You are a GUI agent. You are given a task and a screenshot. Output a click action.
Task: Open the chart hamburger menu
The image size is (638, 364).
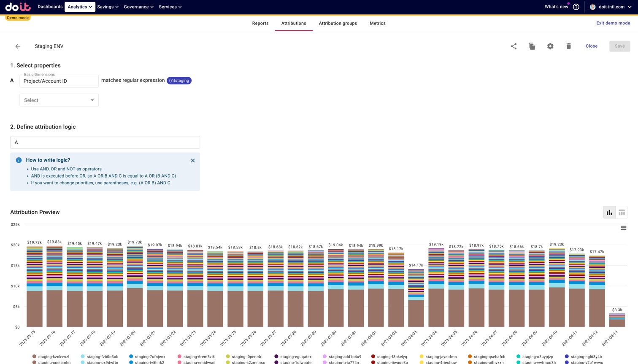tap(623, 228)
